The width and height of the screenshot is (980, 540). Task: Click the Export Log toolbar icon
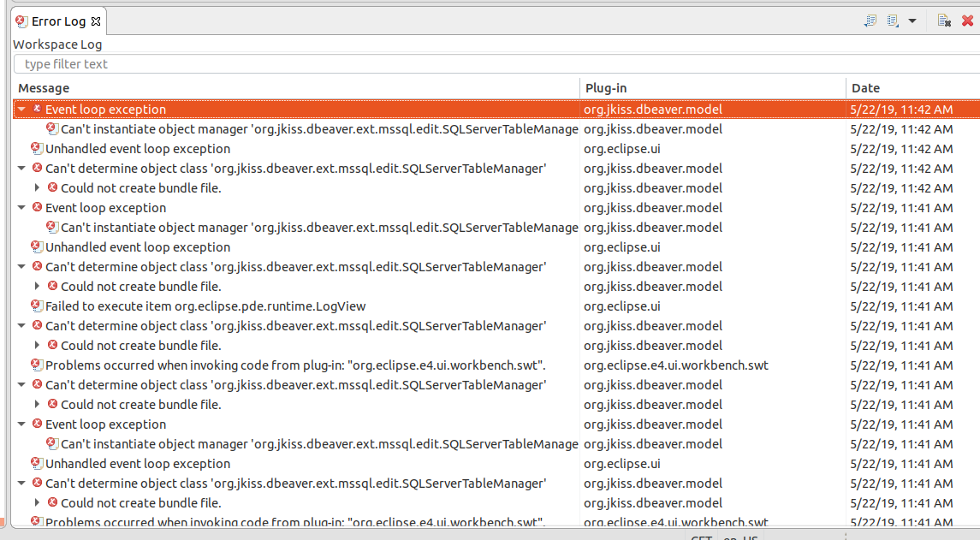click(870, 21)
